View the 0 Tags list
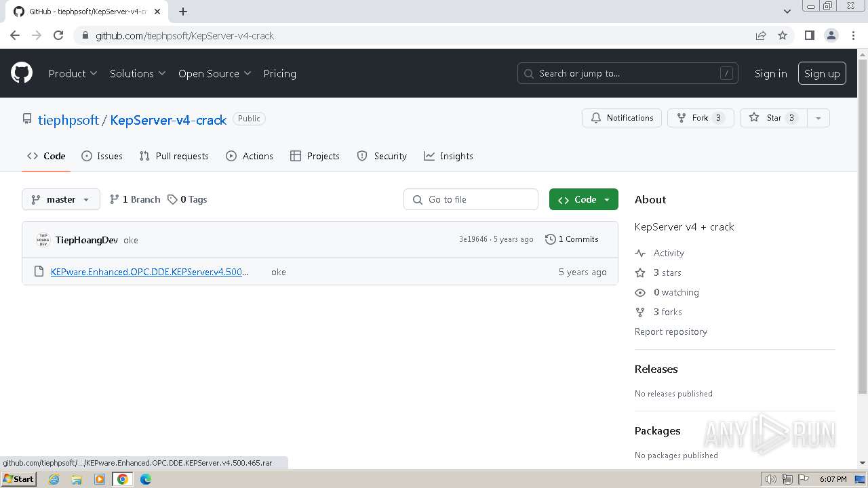The width and height of the screenshot is (868, 488). tap(187, 199)
